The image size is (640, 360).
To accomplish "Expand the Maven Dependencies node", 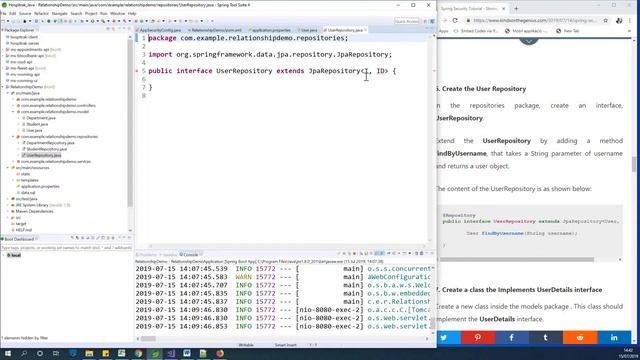I will click(8, 211).
